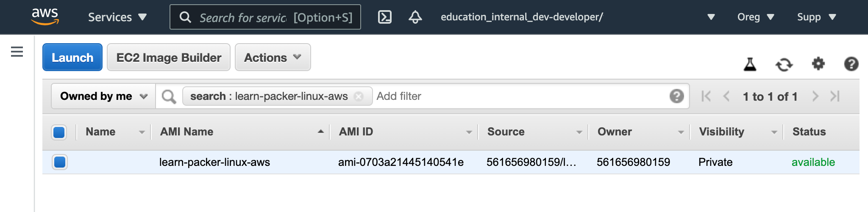The width and height of the screenshot is (868, 212).
Task: Click the experiments flask icon
Action: (750, 64)
